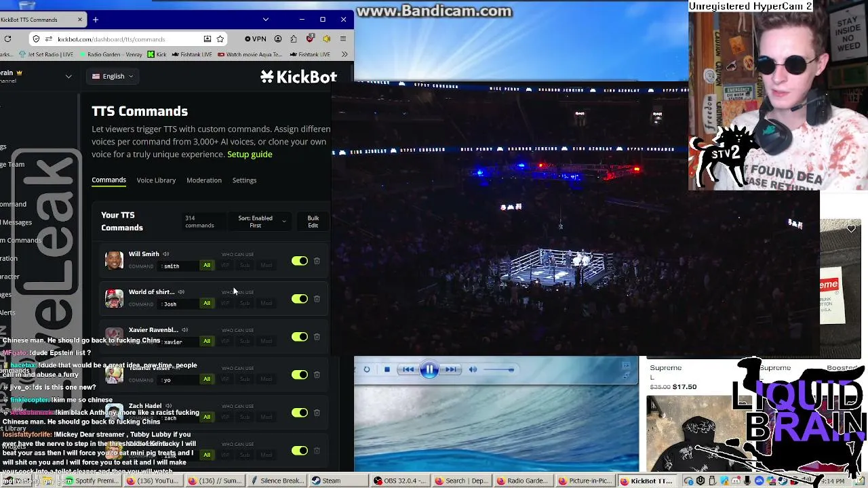This screenshot has height=488, width=868.
Task: Open the Watch movie Aqua Te... bookmark
Action: 250,54
